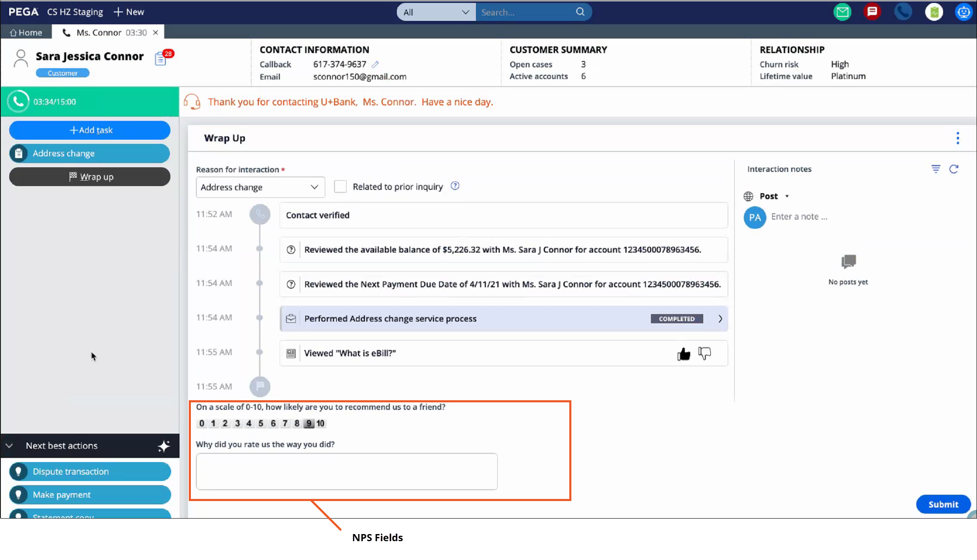Image resolution: width=977 pixels, height=560 pixels.
Task: Open the interaction notes filter icon
Action: click(x=936, y=169)
